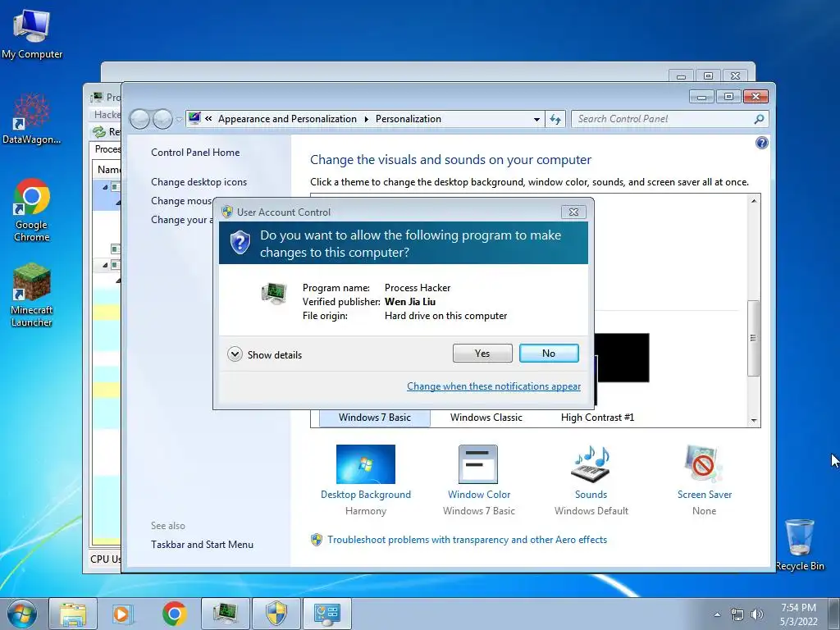Open Desktop Background settings icon
The width and height of the screenshot is (840, 630).
point(365,464)
